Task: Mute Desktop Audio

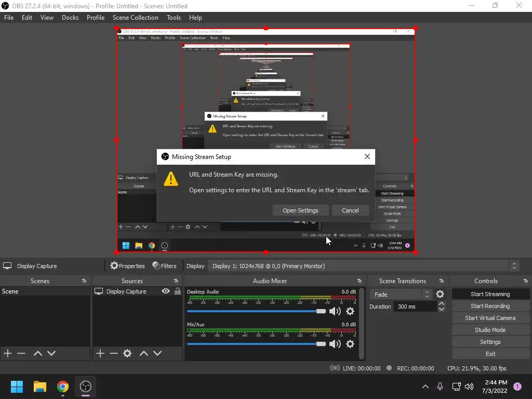Action: [335, 311]
